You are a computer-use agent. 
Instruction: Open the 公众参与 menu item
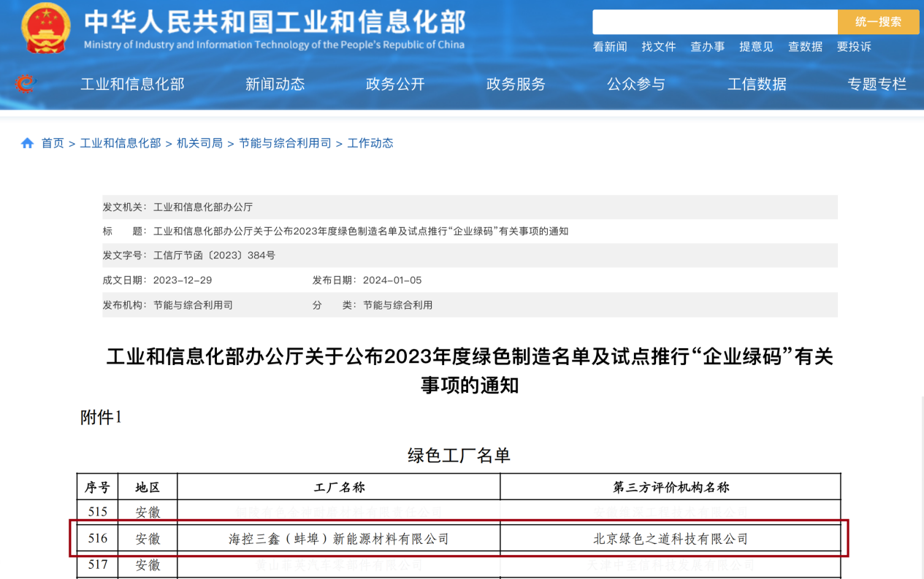coord(636,83)
